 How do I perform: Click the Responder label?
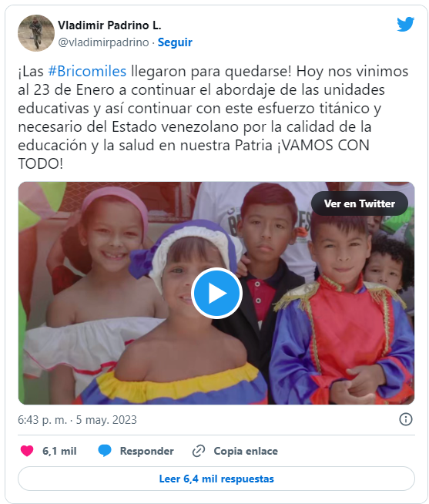pyautogui.click(x=146, y=451)
